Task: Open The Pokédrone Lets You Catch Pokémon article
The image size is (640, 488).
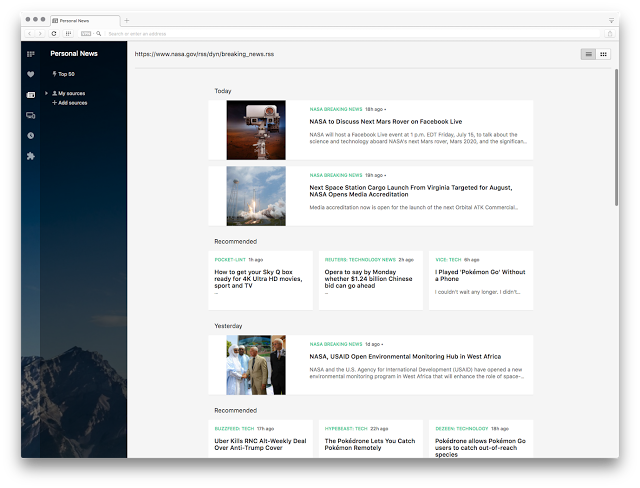Action: coord(370,444)
